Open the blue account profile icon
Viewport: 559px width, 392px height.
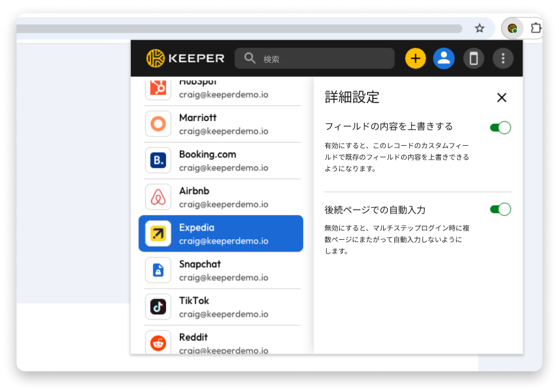coord(444,58)
